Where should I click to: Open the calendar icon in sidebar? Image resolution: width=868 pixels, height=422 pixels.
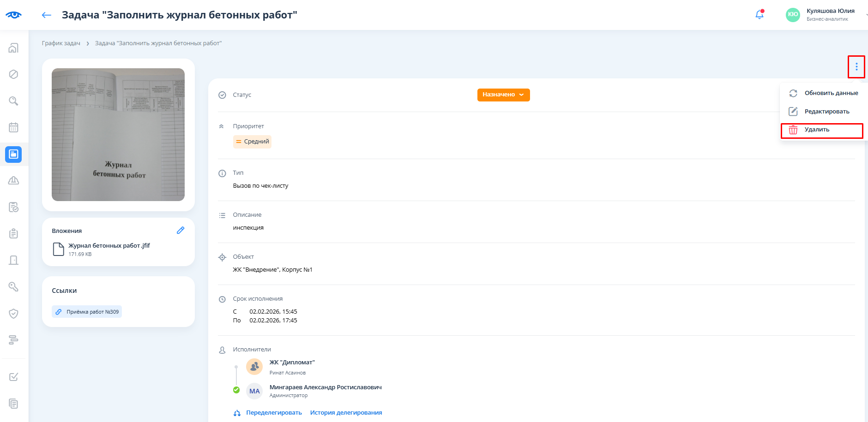[x=13, y=127]
